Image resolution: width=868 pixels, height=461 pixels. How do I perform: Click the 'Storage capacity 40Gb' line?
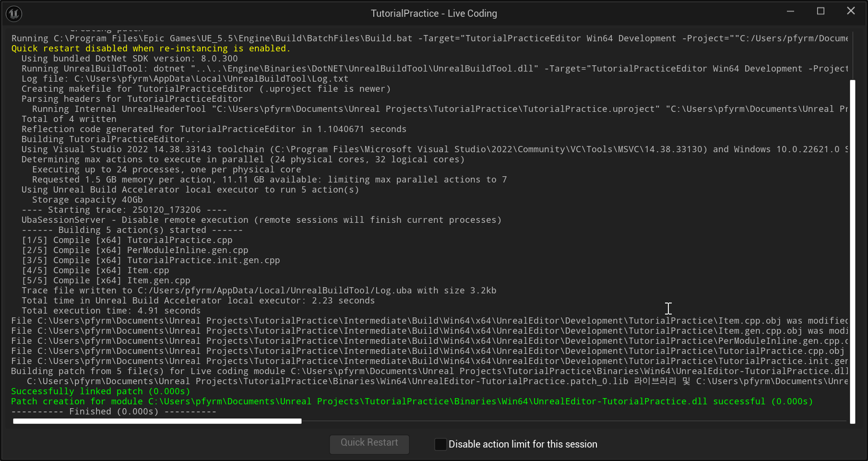pyautogui.click(x=87, y=200)
